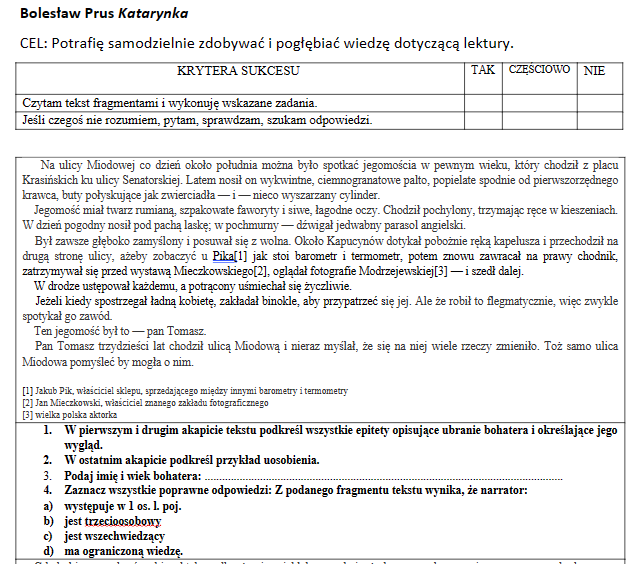Click the 'wielka polska aktorka' footnote

tap(69, 414)
